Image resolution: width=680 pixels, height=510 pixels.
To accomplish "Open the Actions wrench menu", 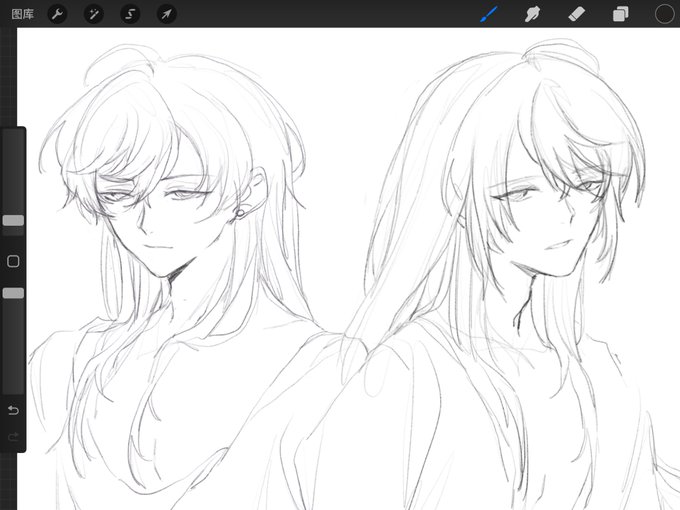I will 57,14.
